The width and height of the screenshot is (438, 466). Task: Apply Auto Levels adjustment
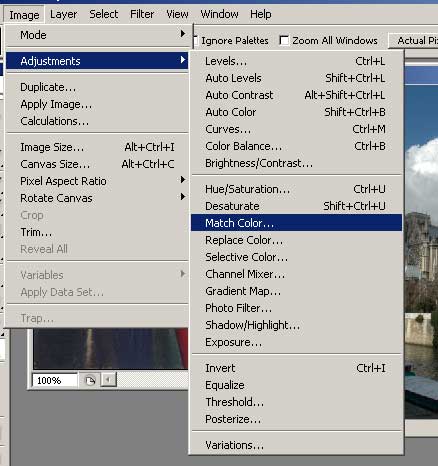(x=296, y=78)
